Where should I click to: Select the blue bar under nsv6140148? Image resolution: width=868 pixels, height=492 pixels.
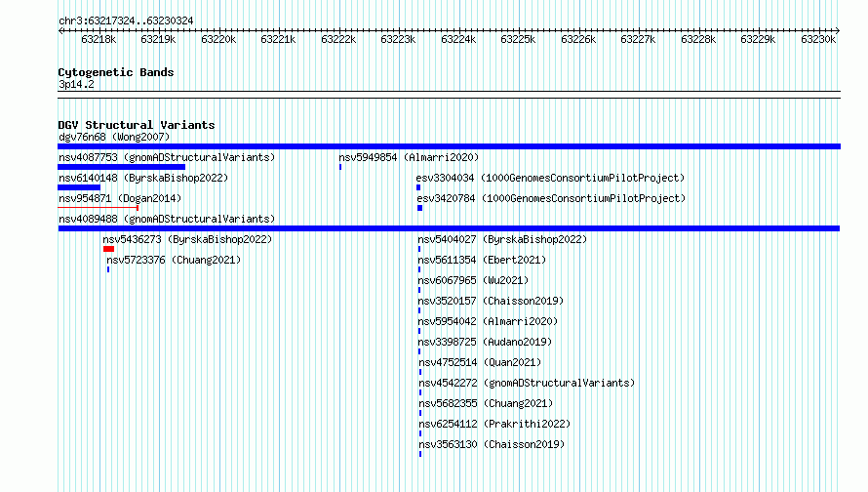(79, 187)
